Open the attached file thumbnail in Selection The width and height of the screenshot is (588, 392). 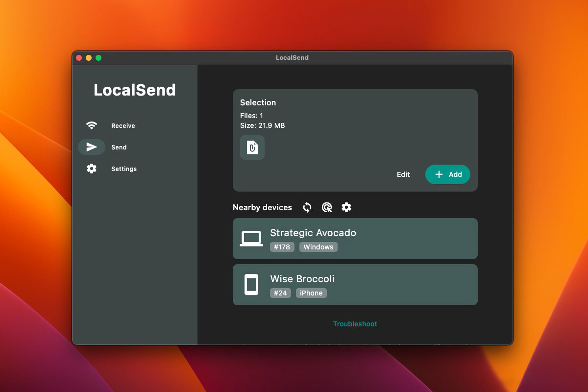252,147
